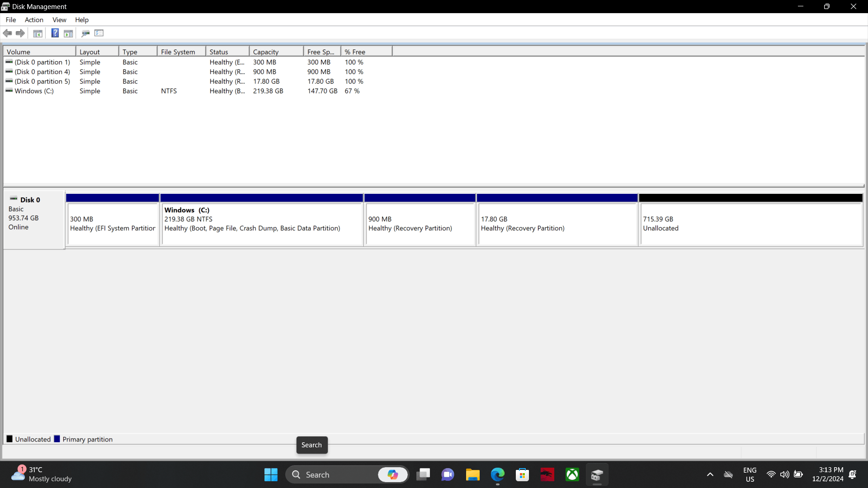
Task: Click the checklist settings toolbar icon
Action: click(x=99, y=33)
